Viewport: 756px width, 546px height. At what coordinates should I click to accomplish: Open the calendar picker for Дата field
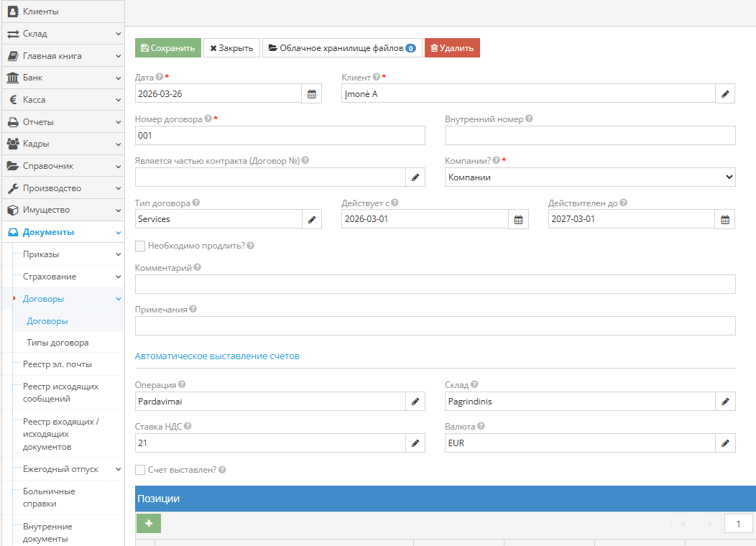pos(311,93)
